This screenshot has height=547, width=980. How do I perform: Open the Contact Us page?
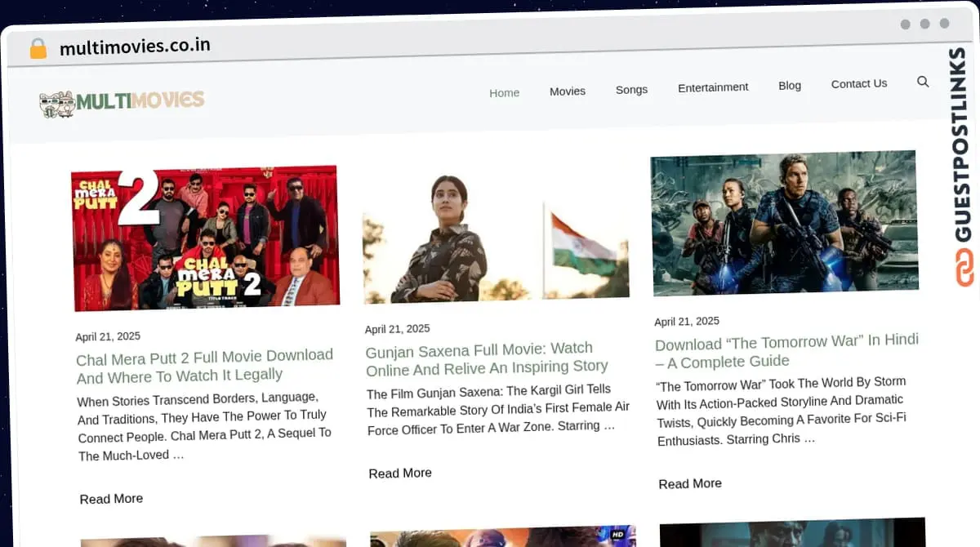pyautogui.click(x=859, y=83)
